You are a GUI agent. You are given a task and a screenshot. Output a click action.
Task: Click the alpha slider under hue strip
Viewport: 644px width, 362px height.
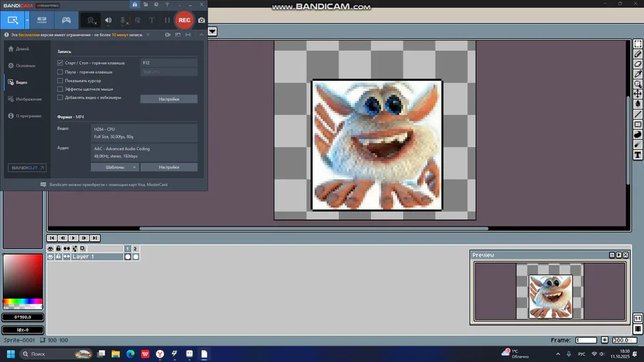pos(23,307)
